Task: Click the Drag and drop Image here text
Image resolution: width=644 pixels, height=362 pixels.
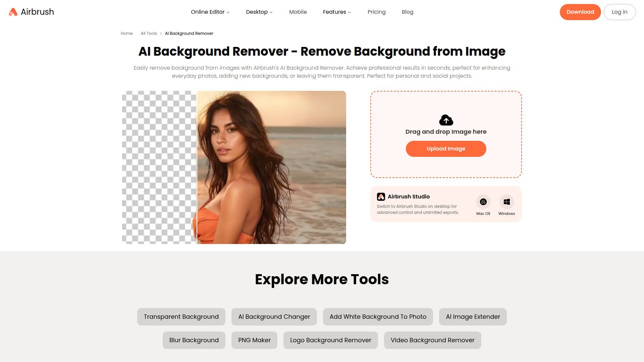Action: [x=446, y=132]
